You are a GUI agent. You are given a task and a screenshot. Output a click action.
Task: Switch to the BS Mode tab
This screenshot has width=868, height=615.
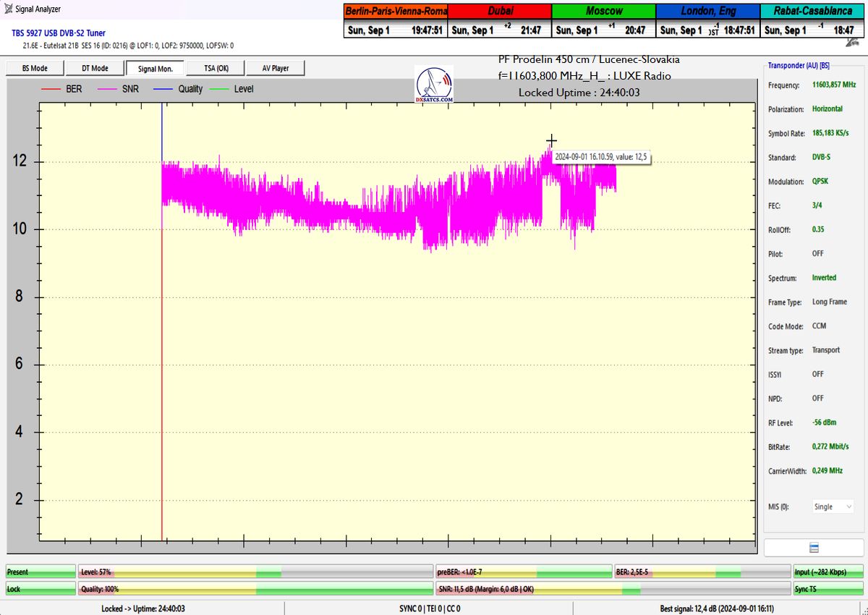[35, 68]
